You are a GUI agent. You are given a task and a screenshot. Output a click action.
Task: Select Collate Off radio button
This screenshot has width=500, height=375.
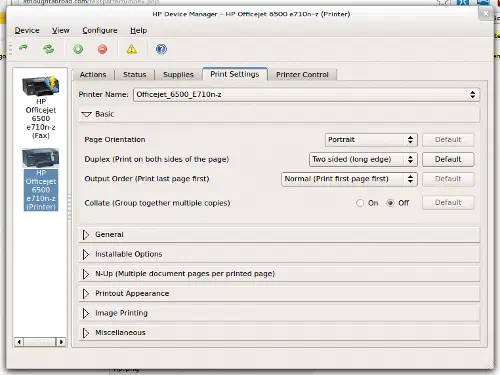(x=390, y=203)
